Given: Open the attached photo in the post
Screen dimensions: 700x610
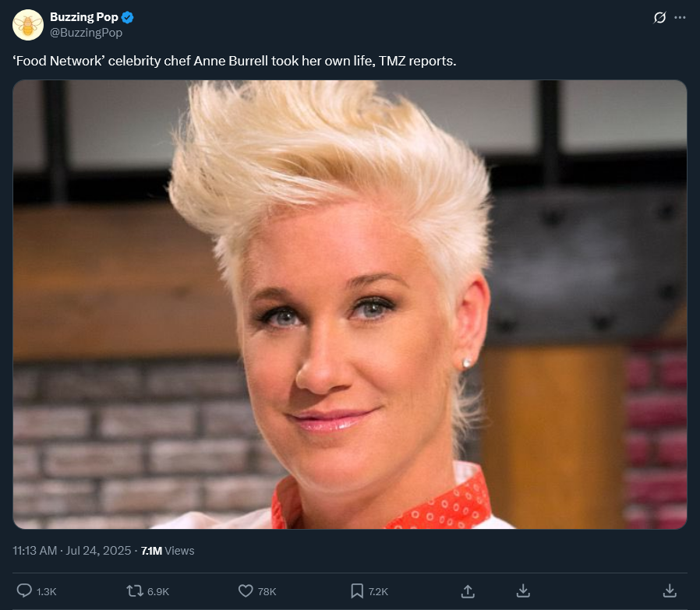Looking at the screenshot, I should (349, 305).
